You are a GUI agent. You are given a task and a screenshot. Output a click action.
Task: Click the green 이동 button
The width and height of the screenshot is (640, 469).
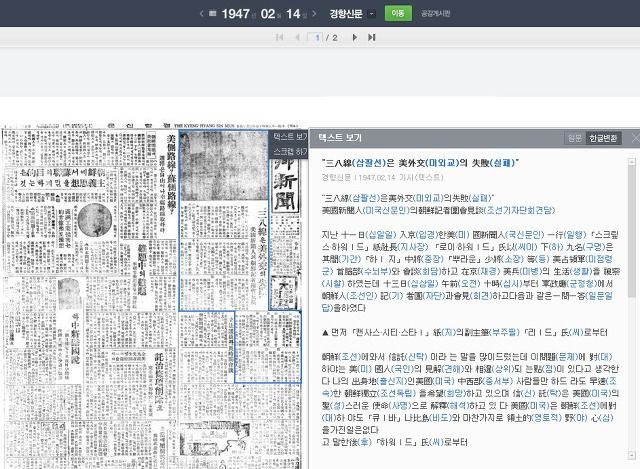(x=398, y=13)
